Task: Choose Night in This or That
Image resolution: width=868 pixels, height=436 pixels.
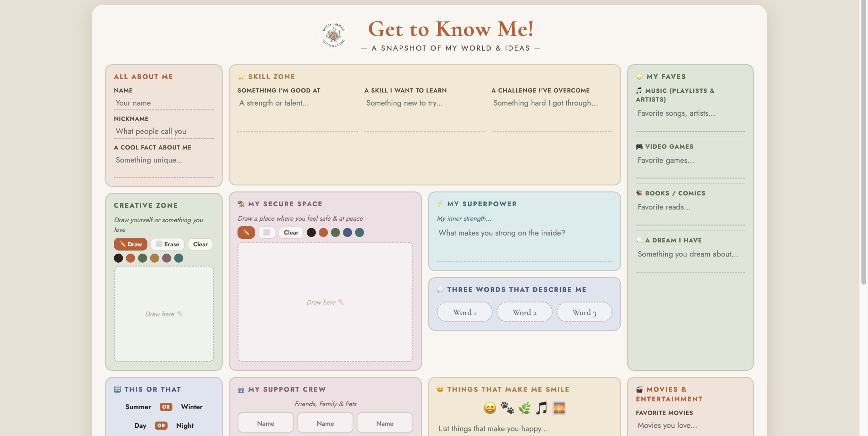Action: 185,426
